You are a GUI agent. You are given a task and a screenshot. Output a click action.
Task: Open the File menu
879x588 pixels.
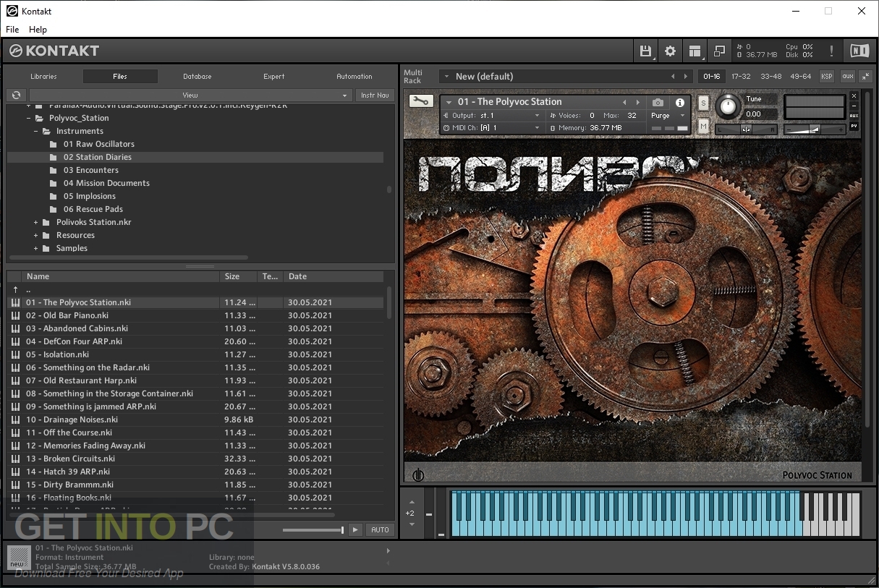(12, 30)
